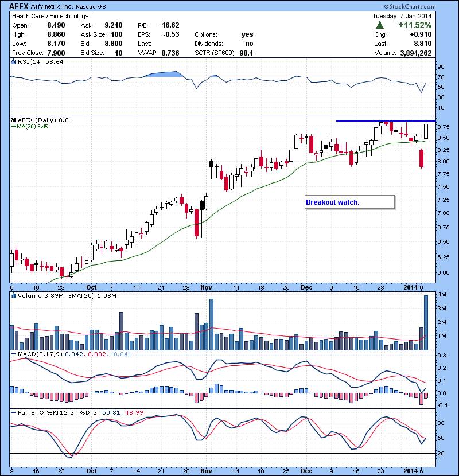Click the EPS value -0.53
This screenshot has height=476, width=459.
tap(171, 34)
